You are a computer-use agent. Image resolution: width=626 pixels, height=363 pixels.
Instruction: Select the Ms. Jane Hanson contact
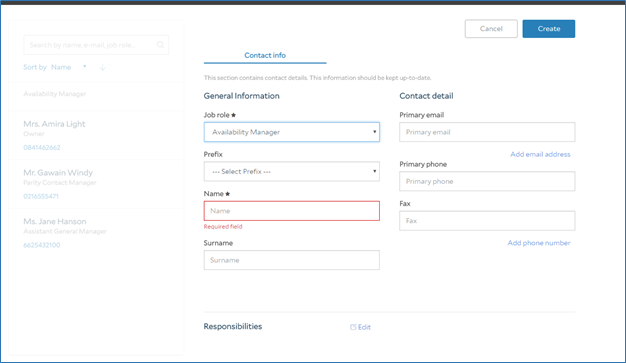point(96,233)
